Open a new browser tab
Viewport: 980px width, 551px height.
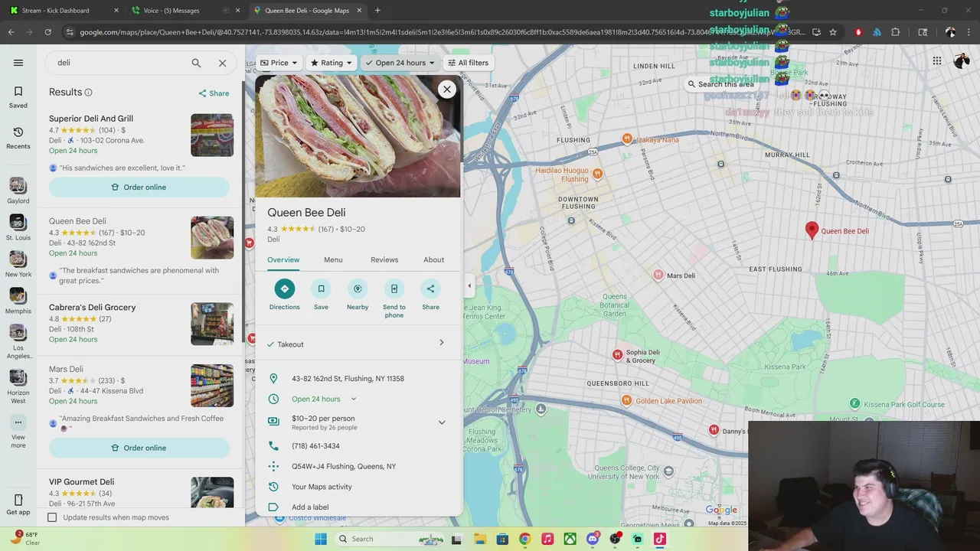coord(377,11)
